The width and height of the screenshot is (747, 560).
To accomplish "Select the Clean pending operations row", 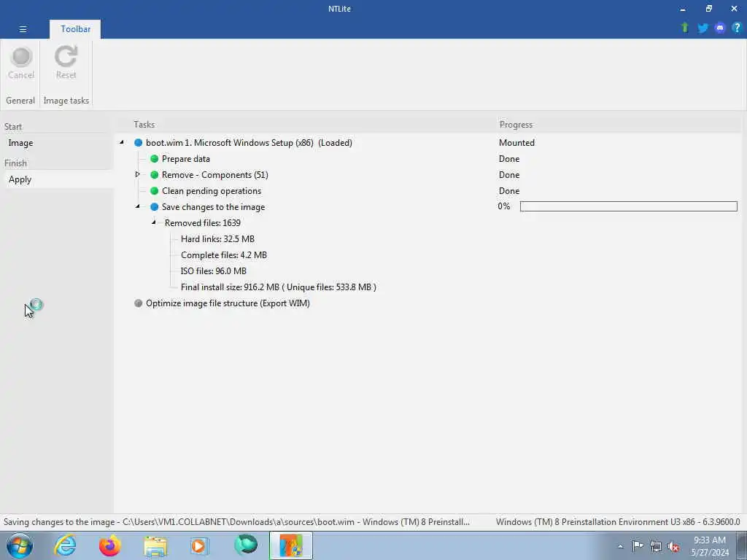I will click(x=212, y=191).
